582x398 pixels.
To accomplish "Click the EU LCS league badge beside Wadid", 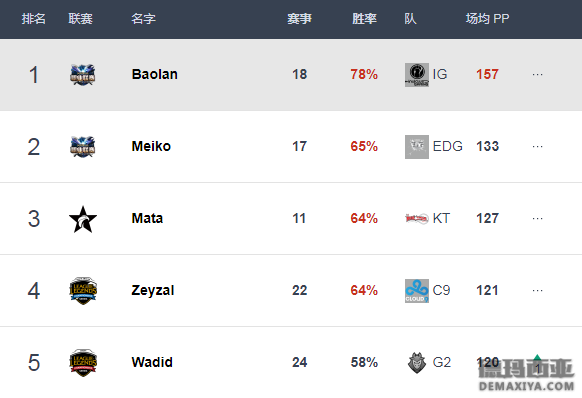I will point(83,363).
